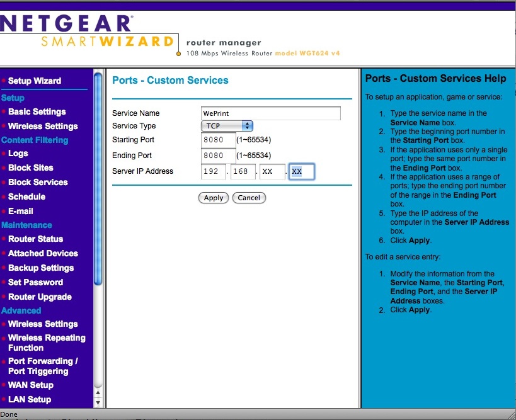Screen dimensions: 516x420
Task: Open the Logs page
Action: (18, 154)
